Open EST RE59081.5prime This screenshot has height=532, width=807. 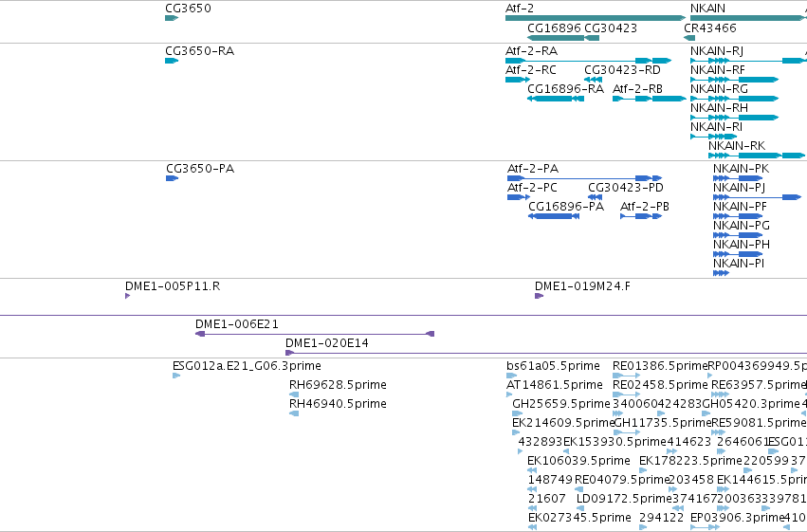tap(719, 433)
